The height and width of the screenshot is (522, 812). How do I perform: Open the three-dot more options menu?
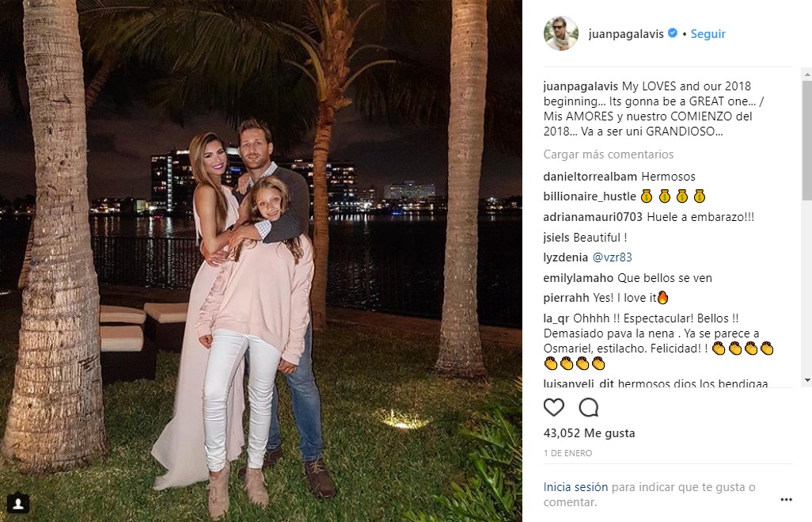tap(786, 500)
